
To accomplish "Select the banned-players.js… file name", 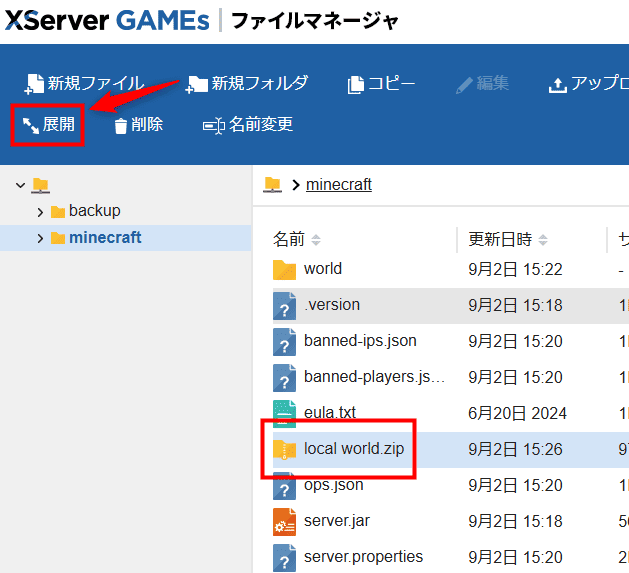I will pos(374,377).
